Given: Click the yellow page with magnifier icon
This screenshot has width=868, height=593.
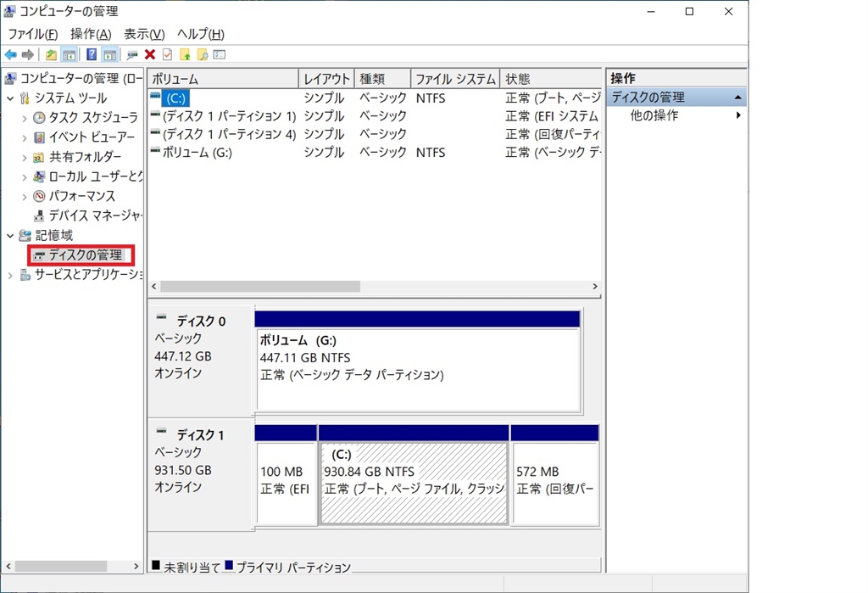Looking at the screenshot, I should point(203,55).
